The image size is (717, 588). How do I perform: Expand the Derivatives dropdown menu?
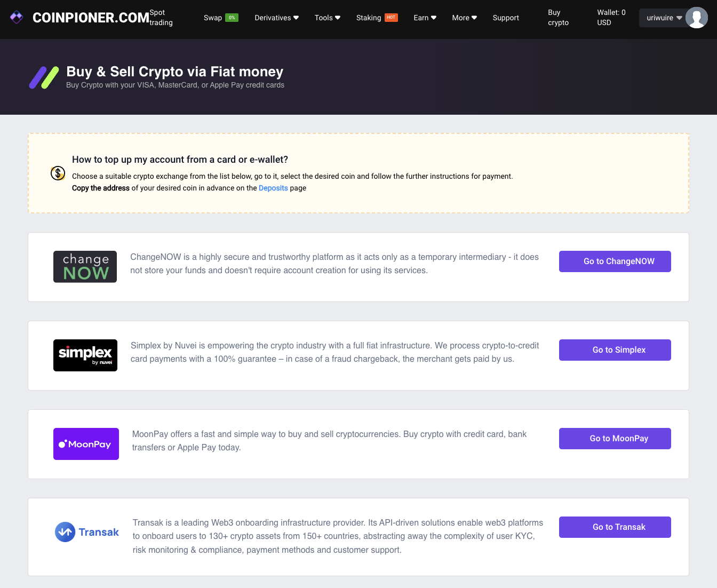coord(276,18)
